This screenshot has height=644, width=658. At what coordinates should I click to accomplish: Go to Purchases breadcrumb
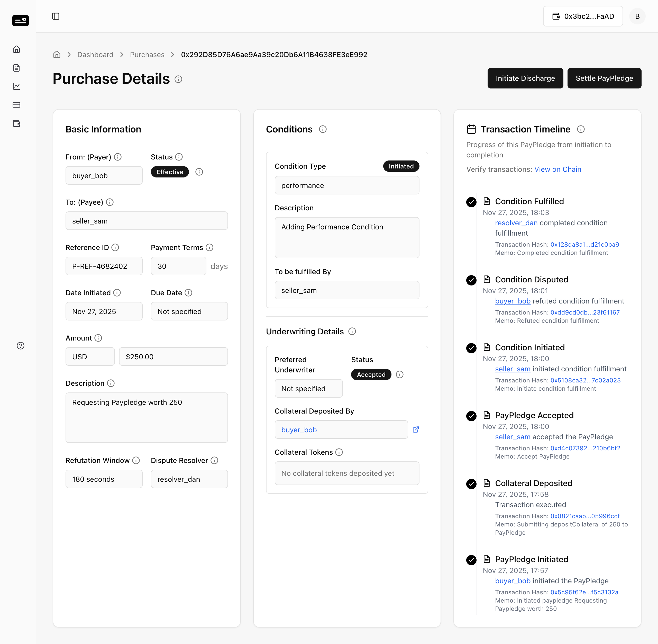(x=147, y=55)
